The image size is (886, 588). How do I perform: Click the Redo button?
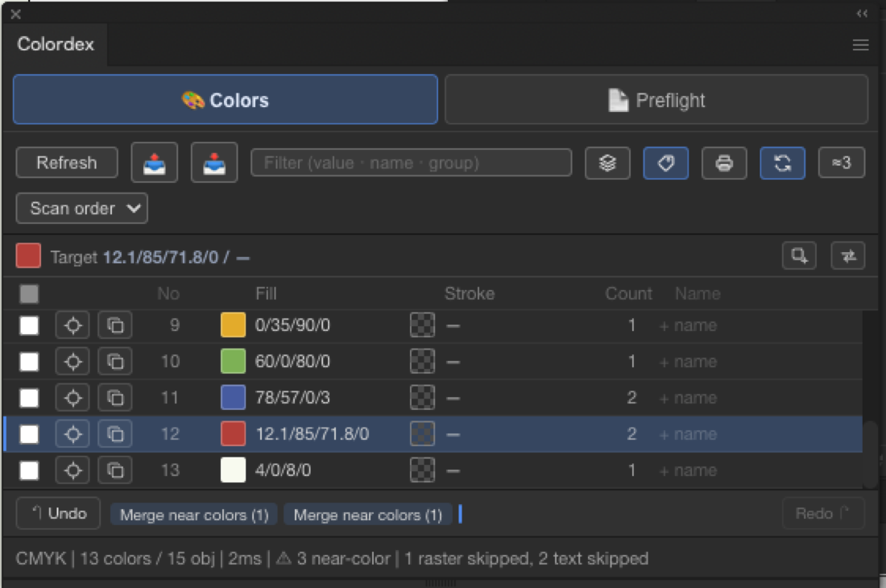(x=823, y=513)
